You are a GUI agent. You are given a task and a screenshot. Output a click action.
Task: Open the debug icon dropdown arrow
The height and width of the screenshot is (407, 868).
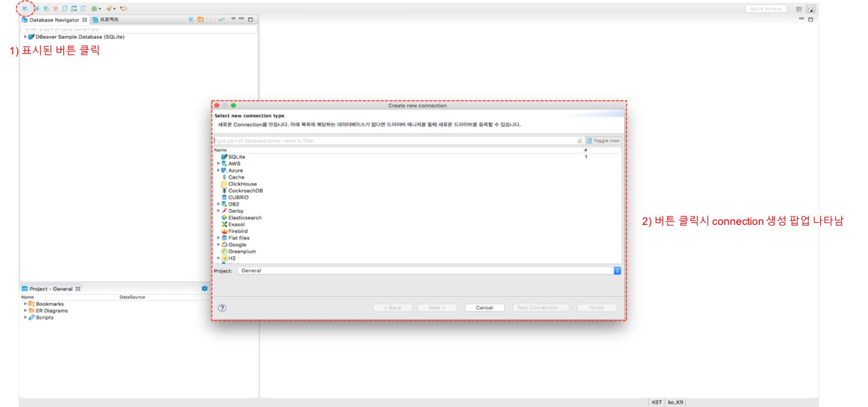(x=100, y=8)
